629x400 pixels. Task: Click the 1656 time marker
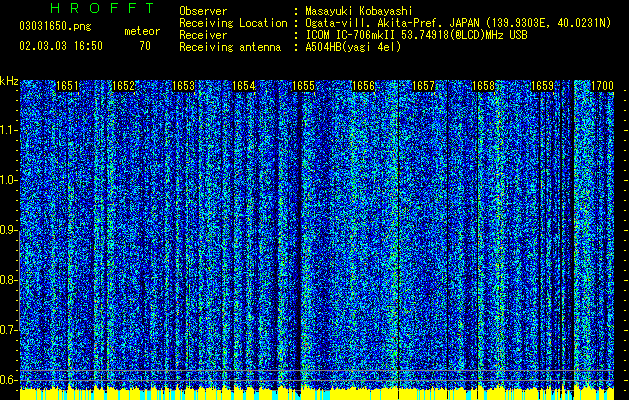point(363,86)
